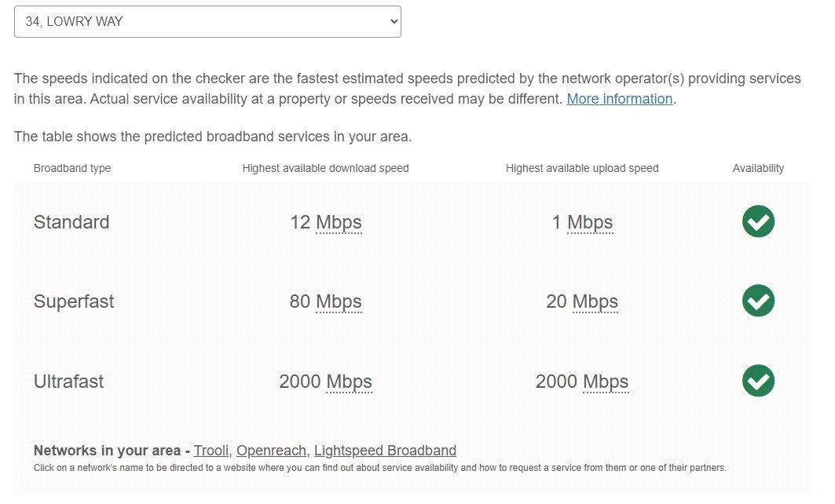Click Mbps abbreviation in Ultrafast download speed
The image size is (835, 504).
349,382
